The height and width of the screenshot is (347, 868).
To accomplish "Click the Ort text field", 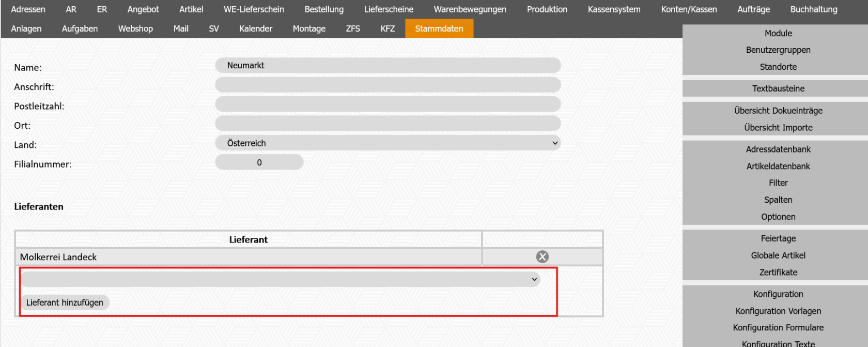I will pyautogui.click(x=388, y=124).
